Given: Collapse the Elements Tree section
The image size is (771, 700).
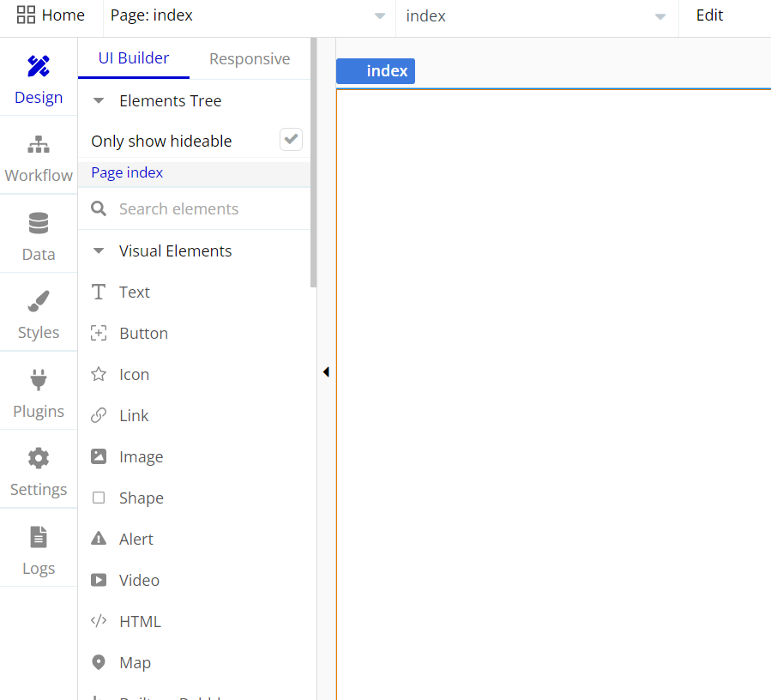Looking at the screenshot, I should tap(99, 101).
